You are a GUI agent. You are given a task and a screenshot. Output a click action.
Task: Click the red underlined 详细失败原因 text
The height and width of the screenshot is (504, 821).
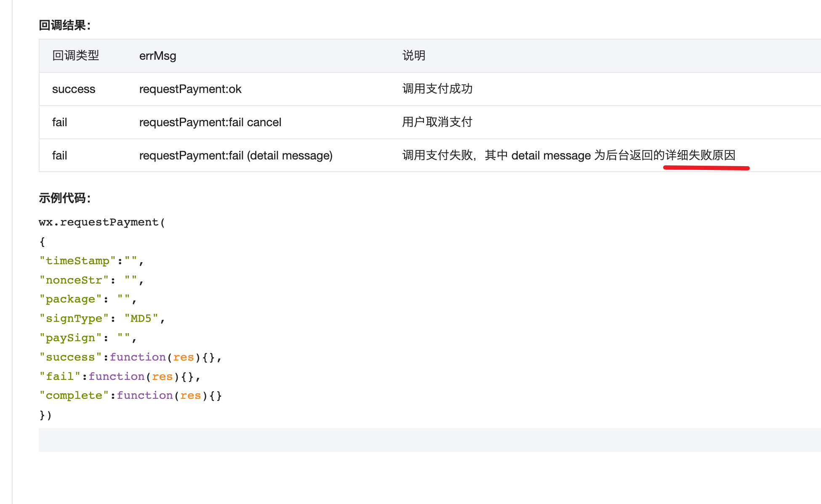pyautogui.click(x=700, y=155)
